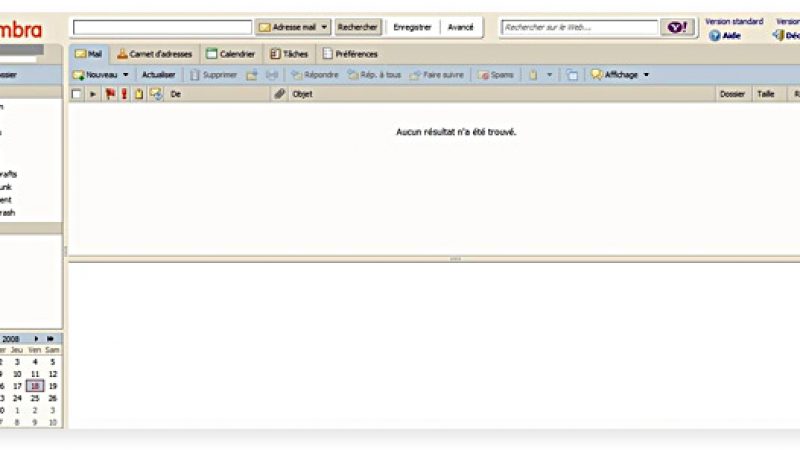Image resolution: width=800 pixels, height=450 pixels.
Task: Sort by the red flag column
Action: [110, 94]
